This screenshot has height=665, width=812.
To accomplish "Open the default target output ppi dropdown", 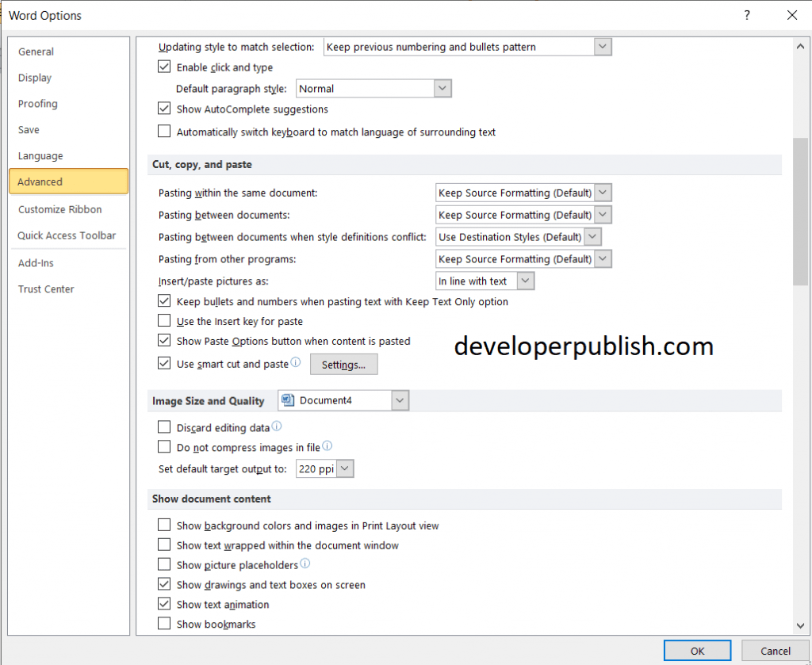I will pos(344,468).
